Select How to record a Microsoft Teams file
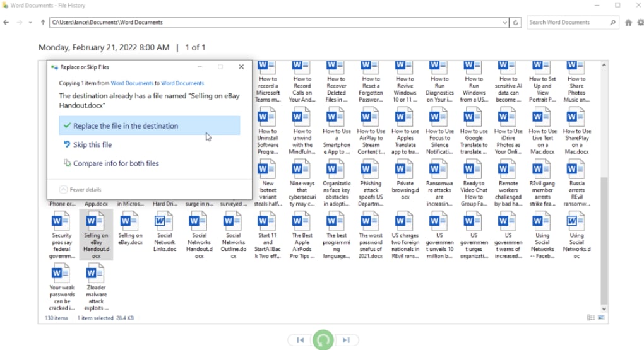The image size is (644, 350). [268, 82]
